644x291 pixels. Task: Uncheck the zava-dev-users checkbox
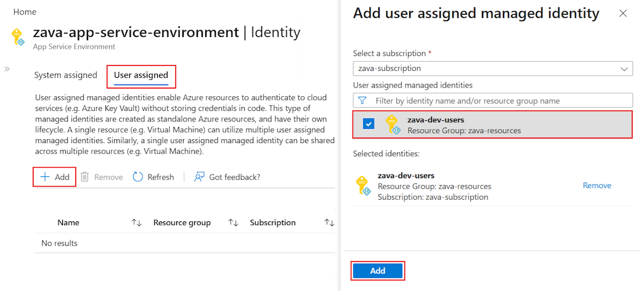pyautogui.click(x=368, y=125)
